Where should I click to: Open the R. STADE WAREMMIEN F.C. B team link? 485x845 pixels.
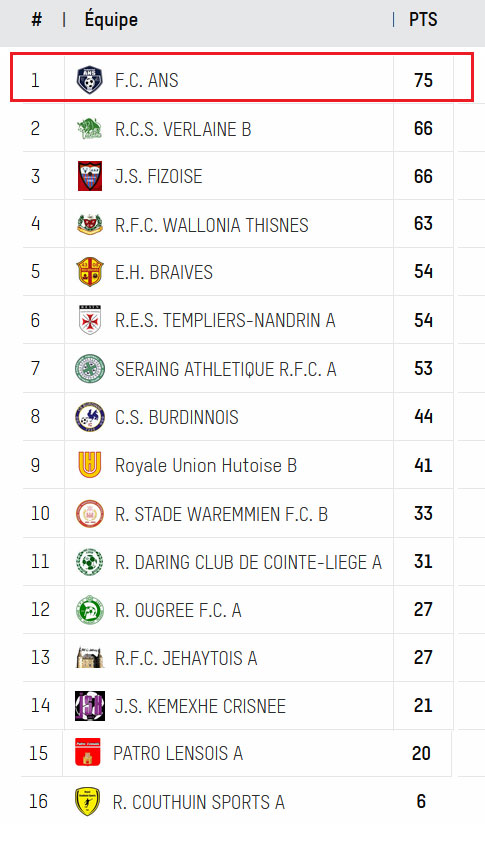click(221, 514)
